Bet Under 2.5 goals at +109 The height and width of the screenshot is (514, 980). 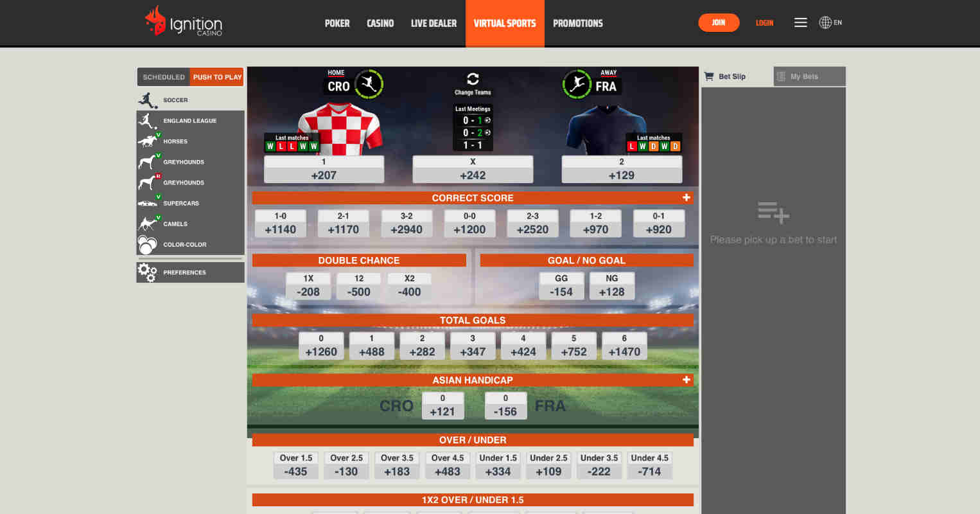(548, 465)
